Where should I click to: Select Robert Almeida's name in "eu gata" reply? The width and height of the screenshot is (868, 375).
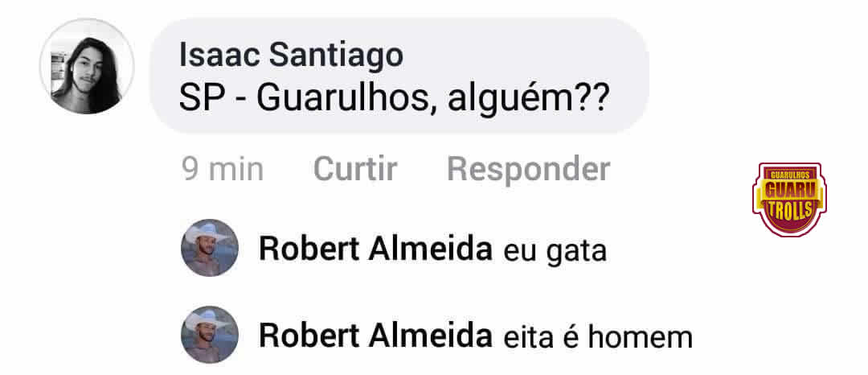(x=376, y=249)
